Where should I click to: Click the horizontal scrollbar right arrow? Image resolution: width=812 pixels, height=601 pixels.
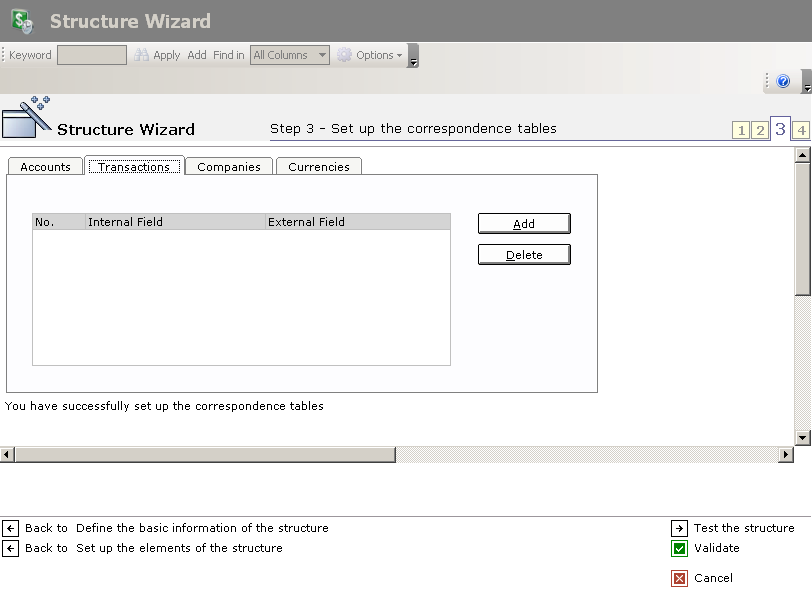(786, 455)
